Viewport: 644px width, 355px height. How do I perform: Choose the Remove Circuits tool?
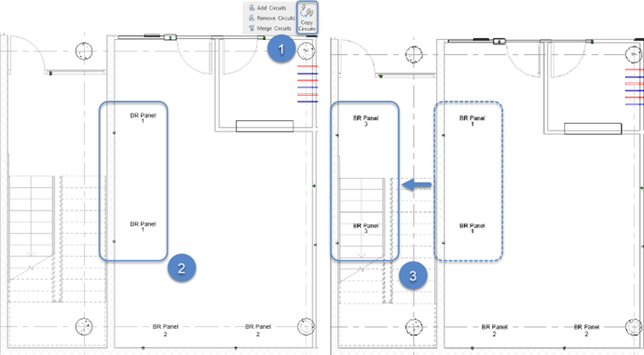coord(271,18)
